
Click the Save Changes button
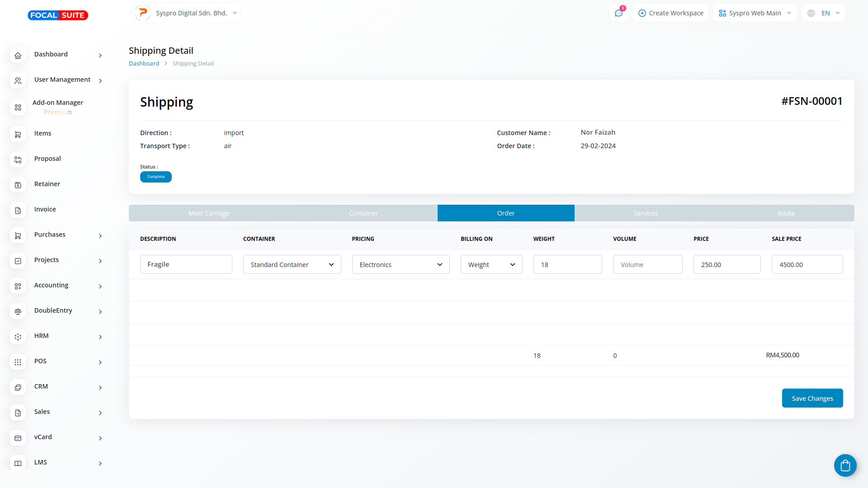pyautogui.click(x=812, y=399)
